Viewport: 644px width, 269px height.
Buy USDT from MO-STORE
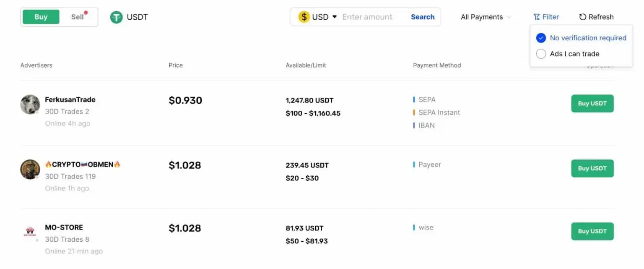tap(592, 231)
